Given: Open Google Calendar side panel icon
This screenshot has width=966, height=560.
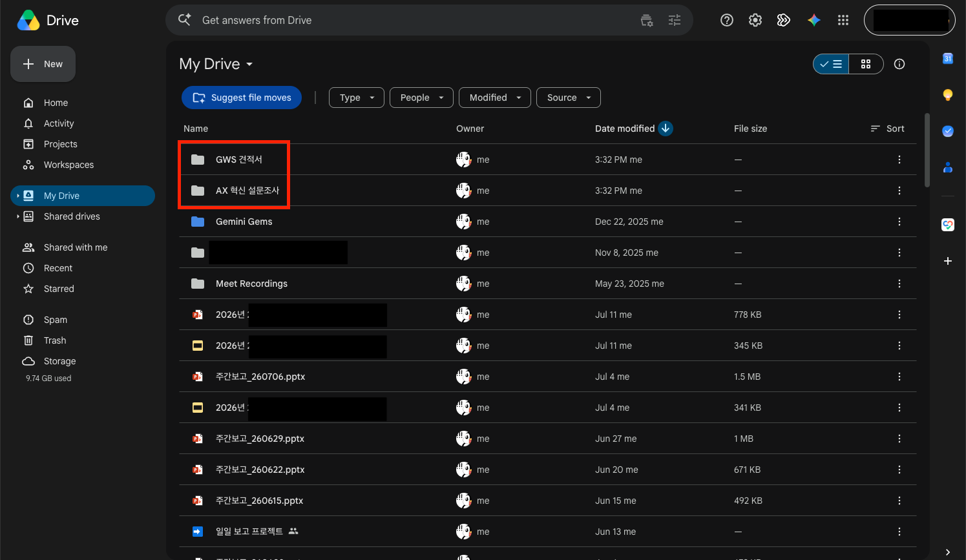Looking at the screenshot, I should [948, 59].
